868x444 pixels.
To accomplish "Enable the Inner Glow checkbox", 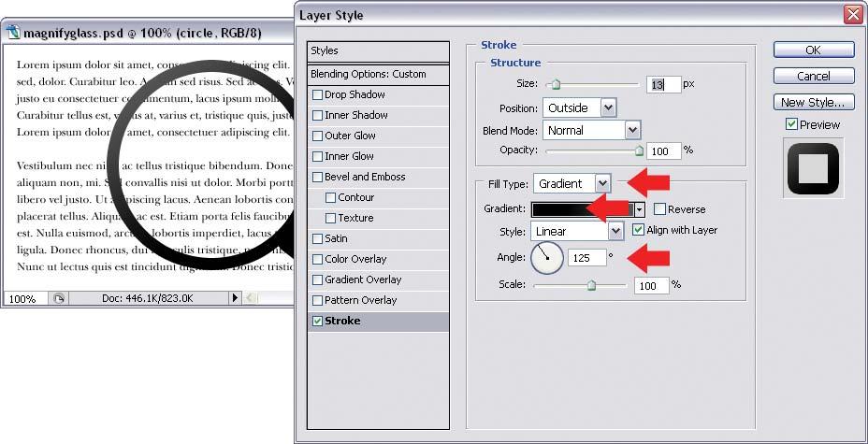I will (317, 156).
